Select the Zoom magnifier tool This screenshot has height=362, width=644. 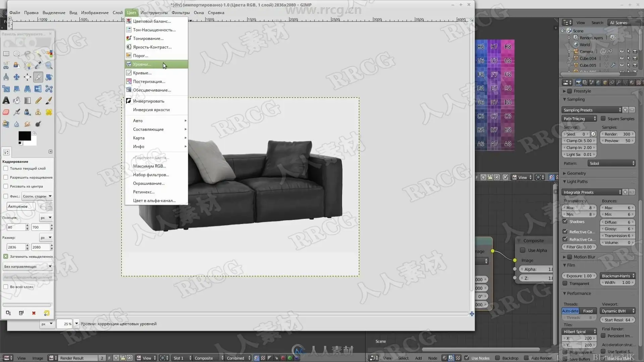pos(49,65)
